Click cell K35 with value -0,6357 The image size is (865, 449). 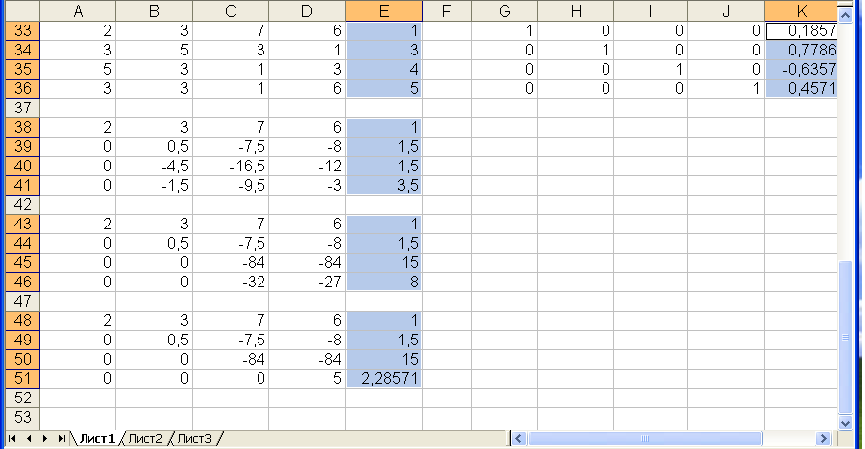click(801, 70)
